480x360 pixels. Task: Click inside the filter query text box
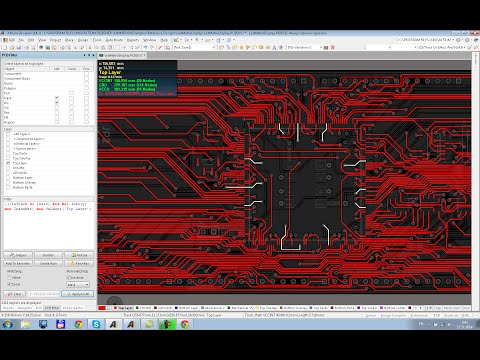(x=48, y=225)
